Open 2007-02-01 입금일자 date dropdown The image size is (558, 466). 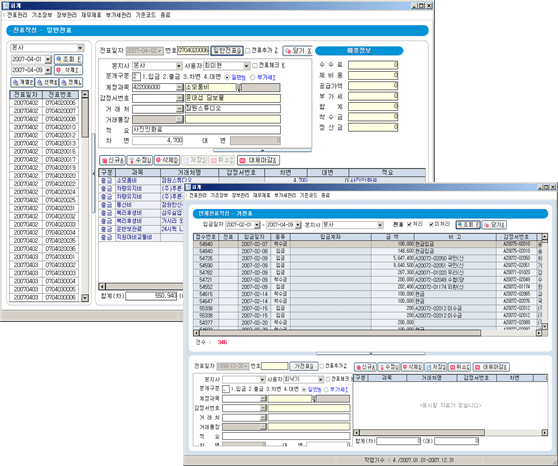coord(257,225)
